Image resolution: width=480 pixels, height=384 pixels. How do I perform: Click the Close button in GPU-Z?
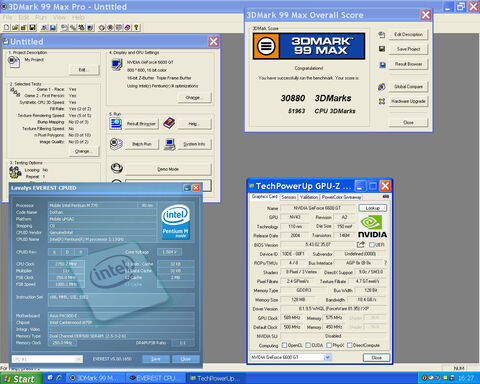[x=376, y=357]
